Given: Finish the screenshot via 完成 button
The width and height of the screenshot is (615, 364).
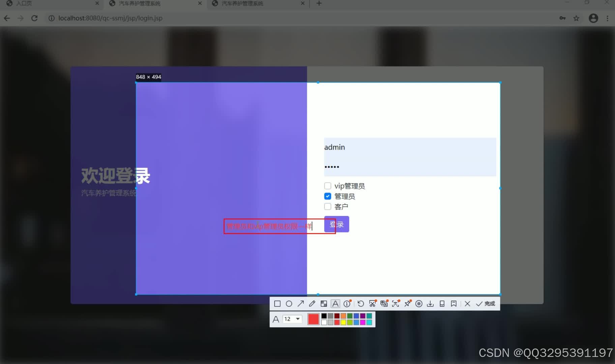Looking at the screenshot, I should [486, 304].
